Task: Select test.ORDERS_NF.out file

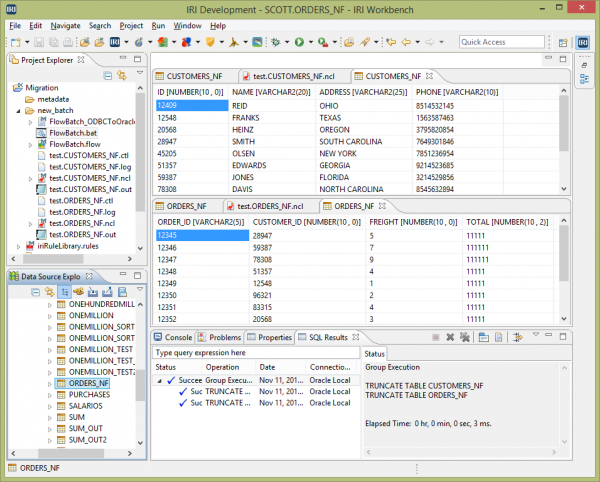Action: (x=83, y=234)
